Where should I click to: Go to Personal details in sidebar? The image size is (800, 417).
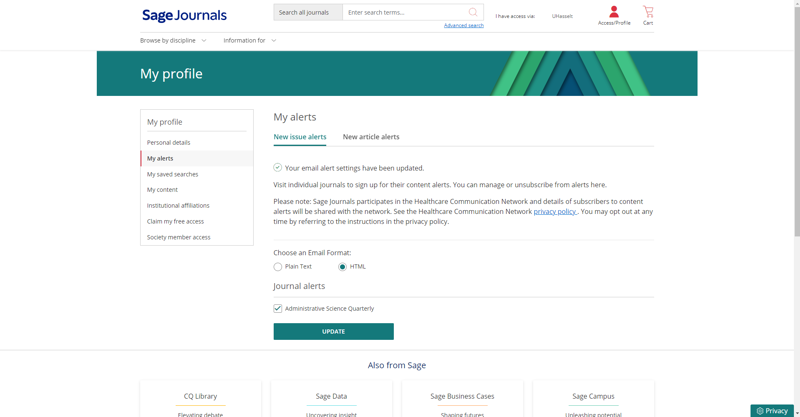pos(169,143)
